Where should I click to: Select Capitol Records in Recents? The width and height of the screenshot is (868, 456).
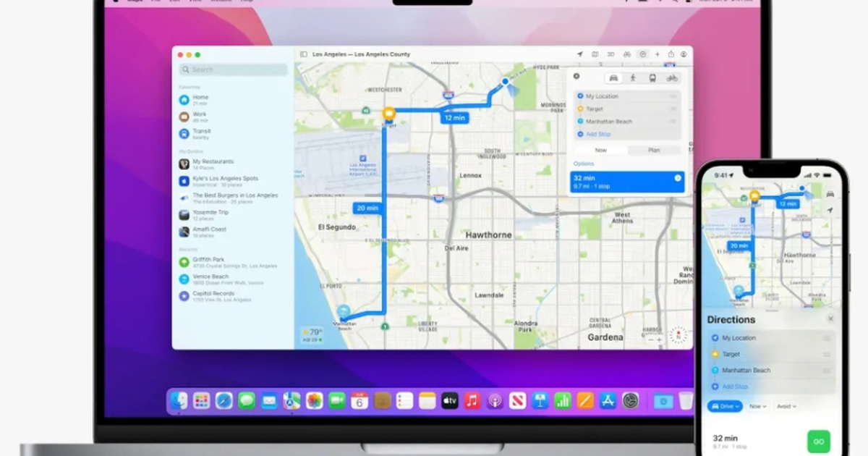pos(233,296)
